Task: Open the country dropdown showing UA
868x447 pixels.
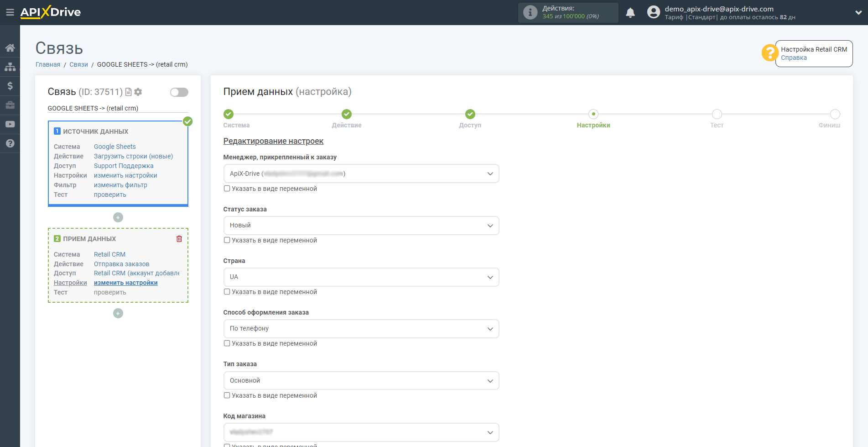Action: [x=361, y=277]
